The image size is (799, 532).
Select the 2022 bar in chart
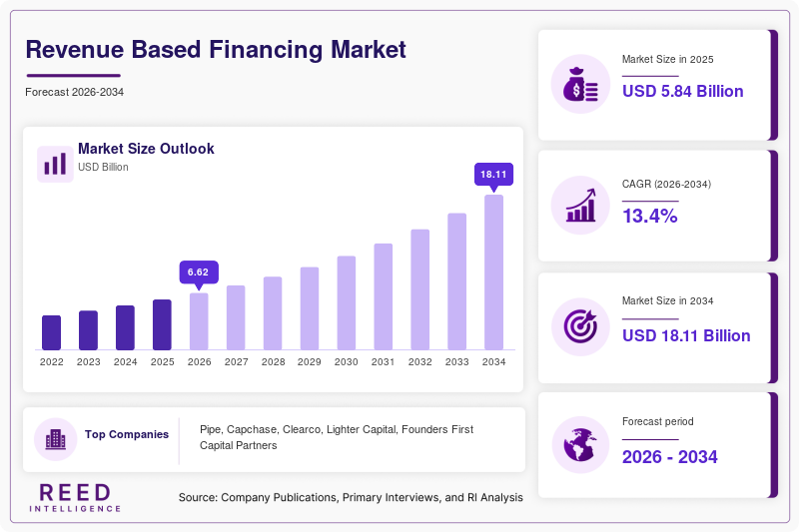click(x=52, y=332)
